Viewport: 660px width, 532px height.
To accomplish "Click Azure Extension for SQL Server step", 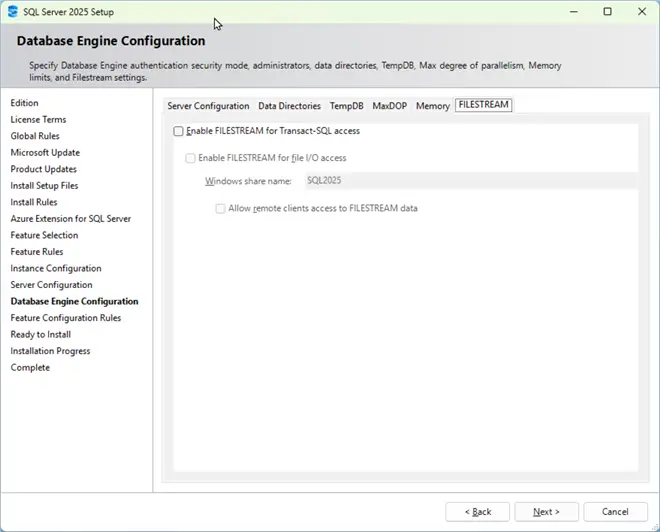I will 71,218.
